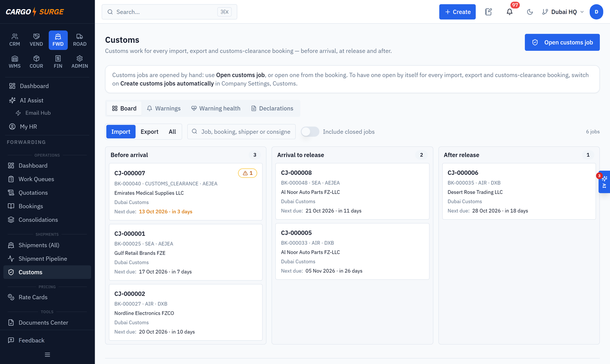Open the FIN finance module

[x=58, y=62]
